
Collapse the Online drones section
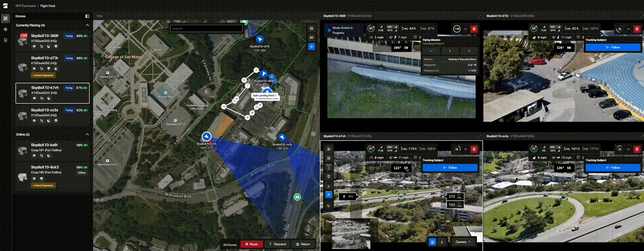[x=87, y=134]
